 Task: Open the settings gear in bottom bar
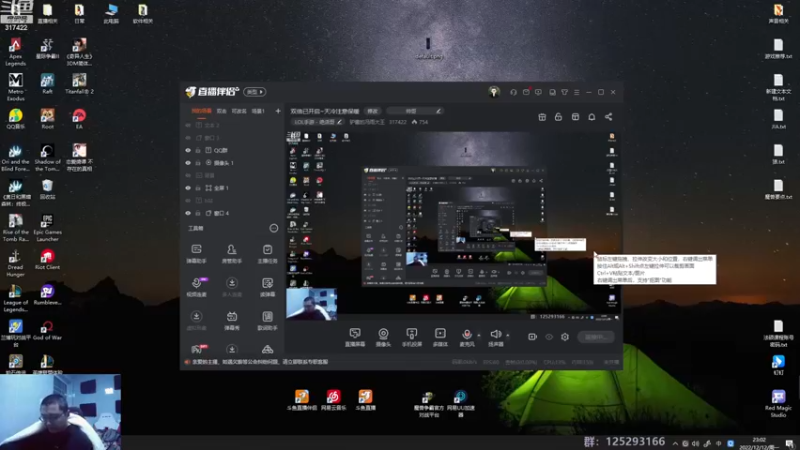click(x=565, y=337)
